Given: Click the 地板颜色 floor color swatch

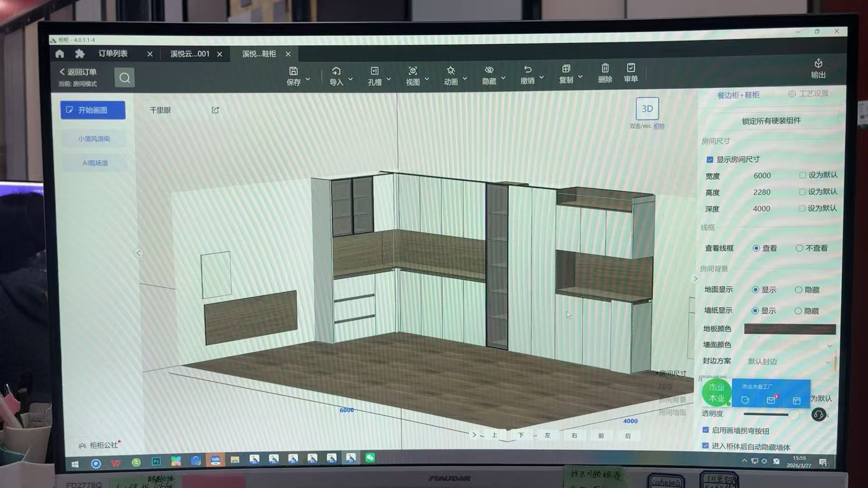Looking at the screenshot, I should [789, 329].
